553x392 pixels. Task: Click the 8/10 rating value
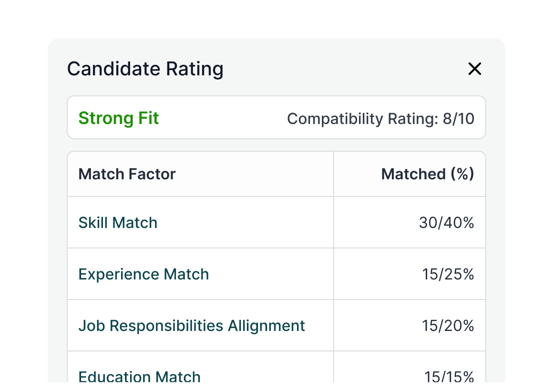pyautogui.click(x=458, y=119)
